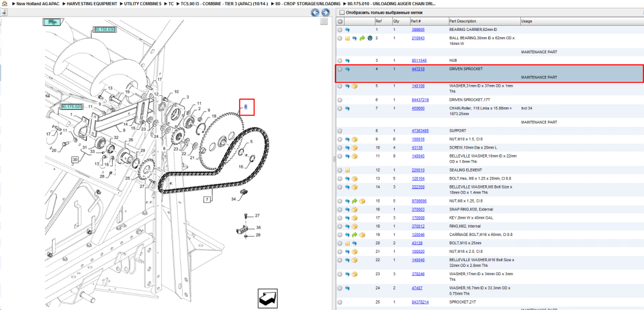Go to the home page icon
The width and height of the screenshot is (644, 310).
4,3
